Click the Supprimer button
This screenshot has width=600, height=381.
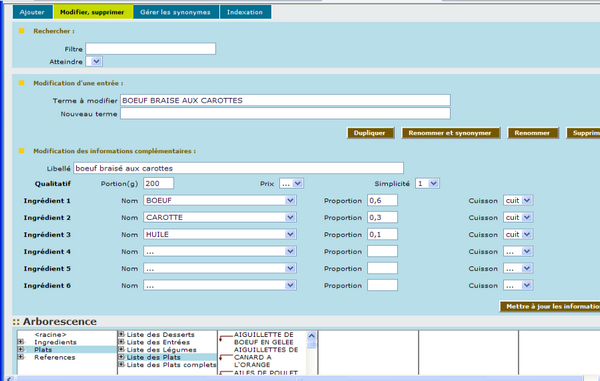click(x=584, y=133)
